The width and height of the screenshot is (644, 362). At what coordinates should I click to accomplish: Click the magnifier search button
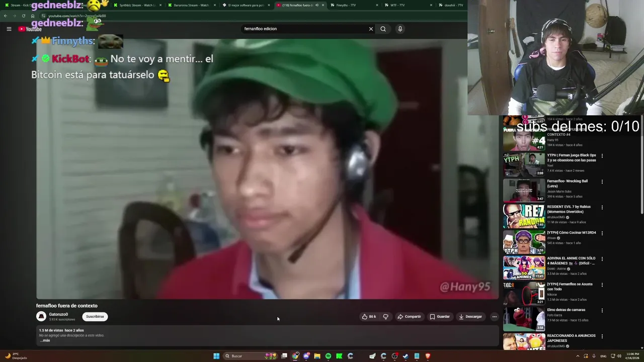click(x=383, y=29)
